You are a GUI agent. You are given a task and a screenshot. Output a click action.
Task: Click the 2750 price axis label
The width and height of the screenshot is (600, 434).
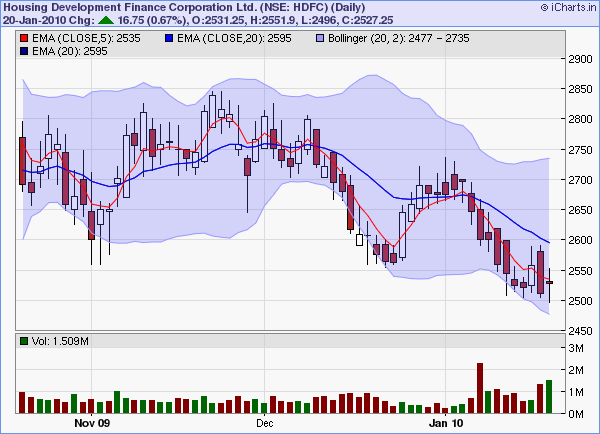tap(580, 150)
